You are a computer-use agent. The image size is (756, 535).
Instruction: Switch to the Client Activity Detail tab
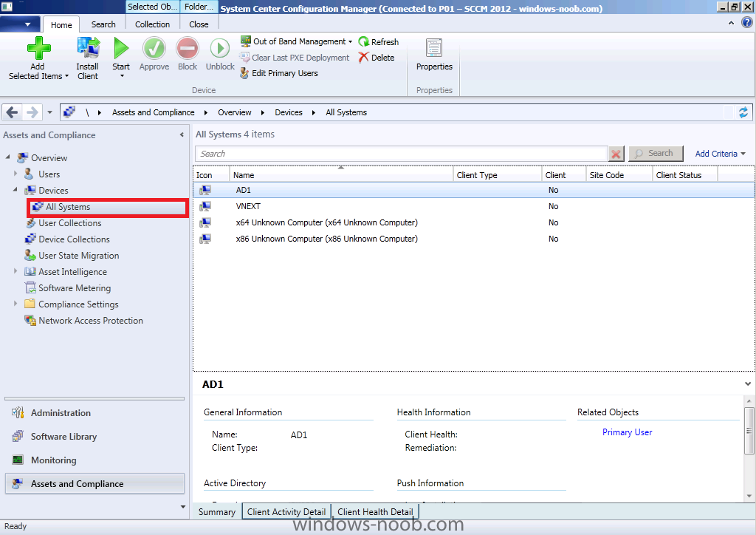286,512
